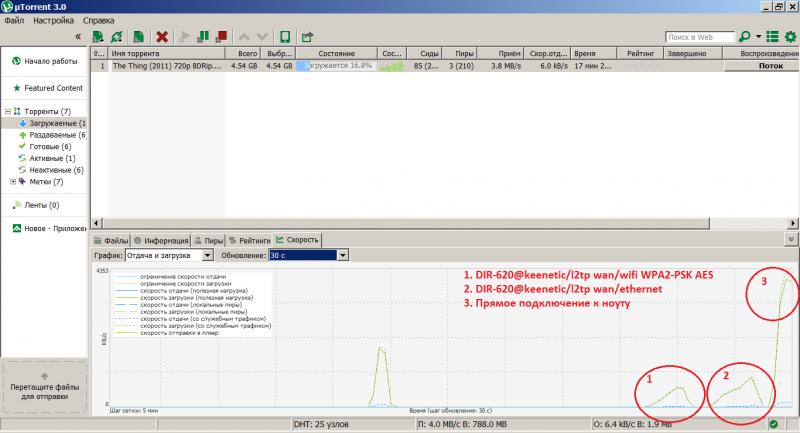Switch to the Скорость tab
The height and width of the screenshot is (433, 800).
point(297,240)
